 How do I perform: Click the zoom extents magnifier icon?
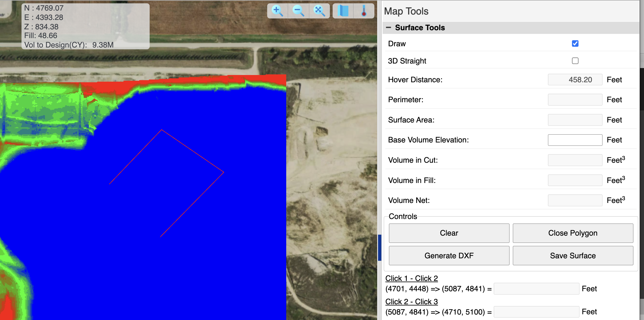(x=319, y=11)
